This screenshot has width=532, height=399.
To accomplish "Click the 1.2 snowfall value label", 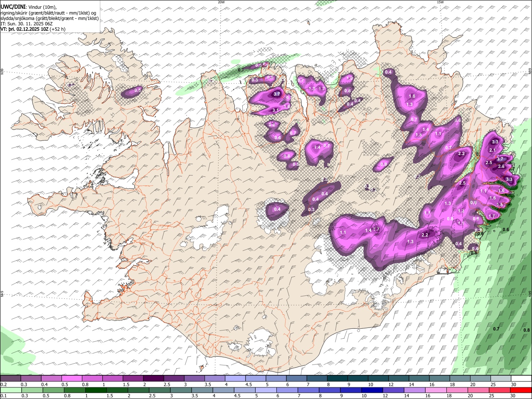I will [x=461, y=211].
